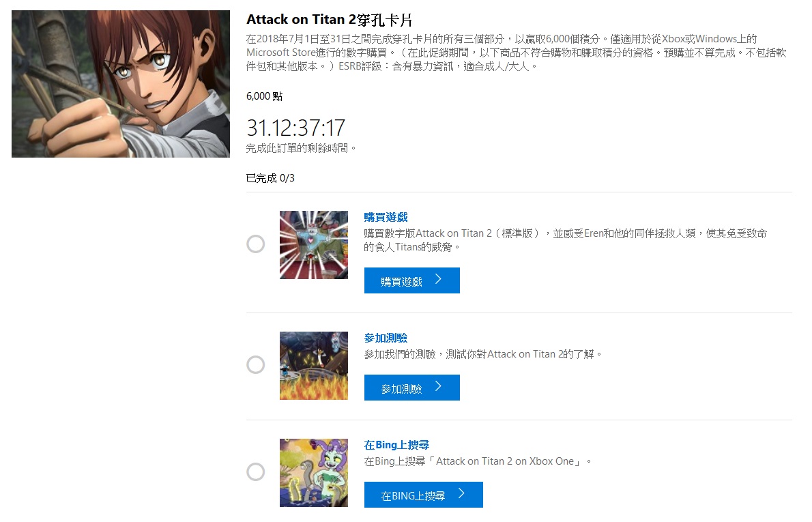Click the Attack on Titan 2 archer image
Screen dimensions: 812x522
[121, 84]
